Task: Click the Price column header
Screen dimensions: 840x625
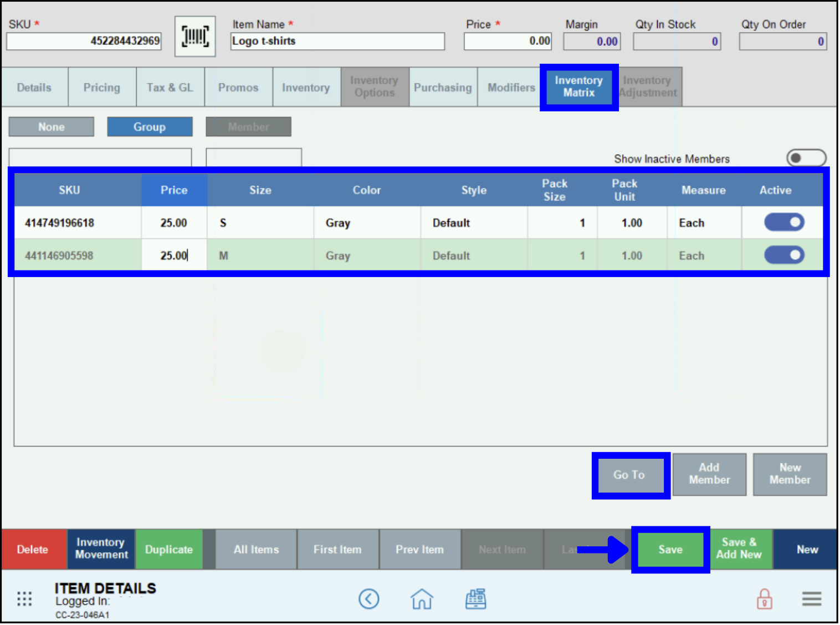Action: (174, 190)
